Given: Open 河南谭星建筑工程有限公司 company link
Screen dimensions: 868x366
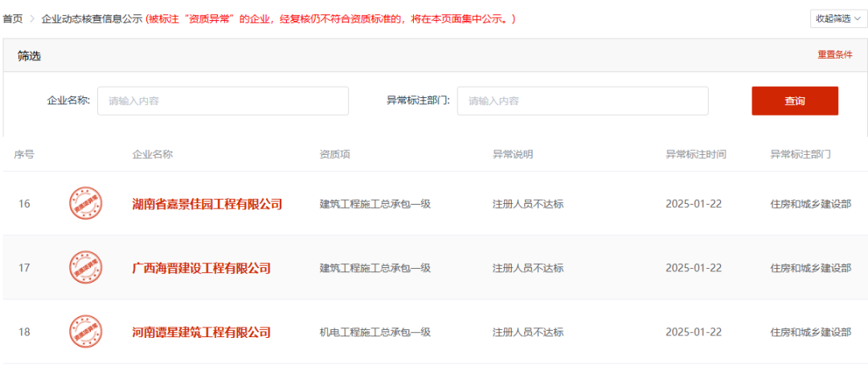Looking at the screenshot, I should (x=201, y=332).
